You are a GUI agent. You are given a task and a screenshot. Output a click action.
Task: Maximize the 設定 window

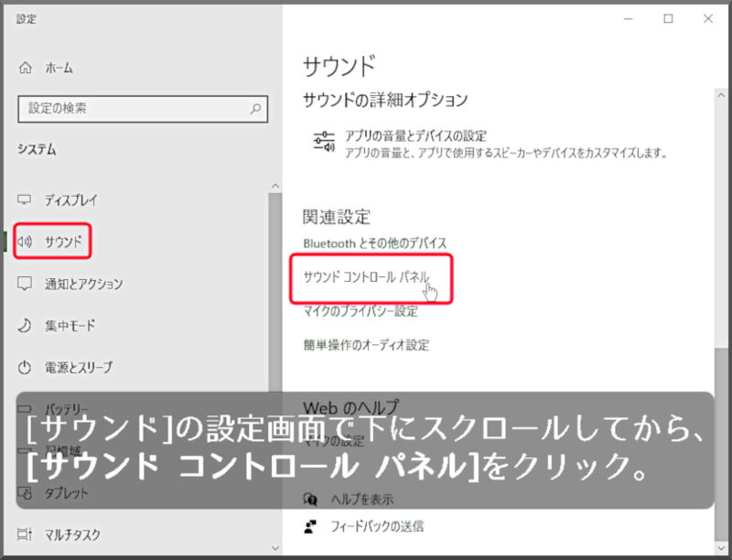tap(669, 18)
